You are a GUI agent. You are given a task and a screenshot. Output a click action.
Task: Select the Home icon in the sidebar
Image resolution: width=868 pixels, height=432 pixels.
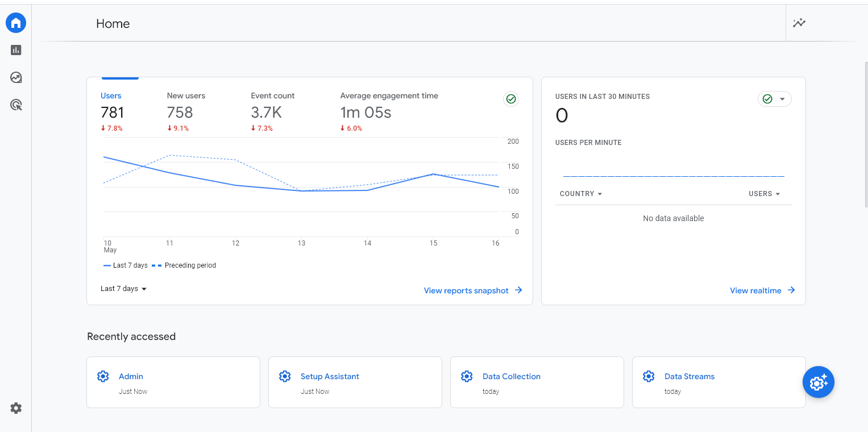[x=15, y=23]
